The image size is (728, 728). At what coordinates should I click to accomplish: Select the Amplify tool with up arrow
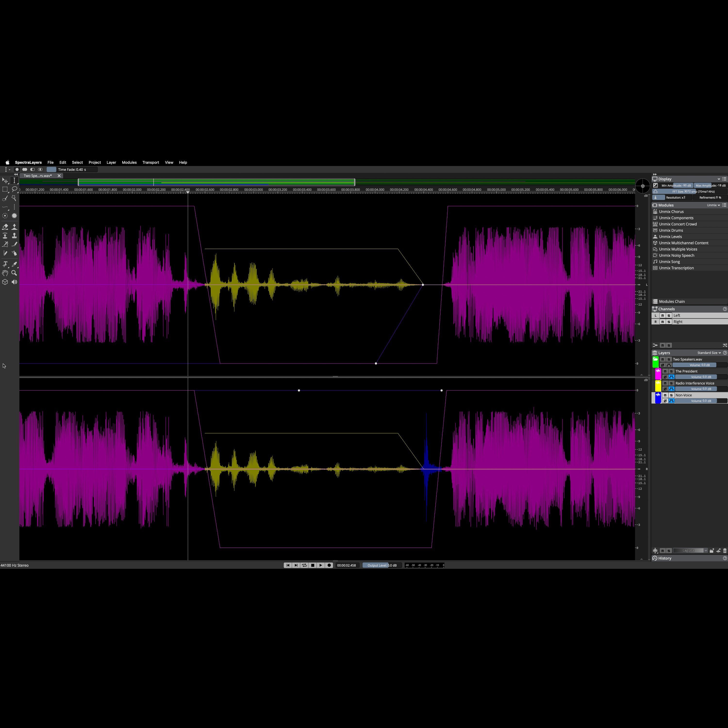[x=14, y=226]
